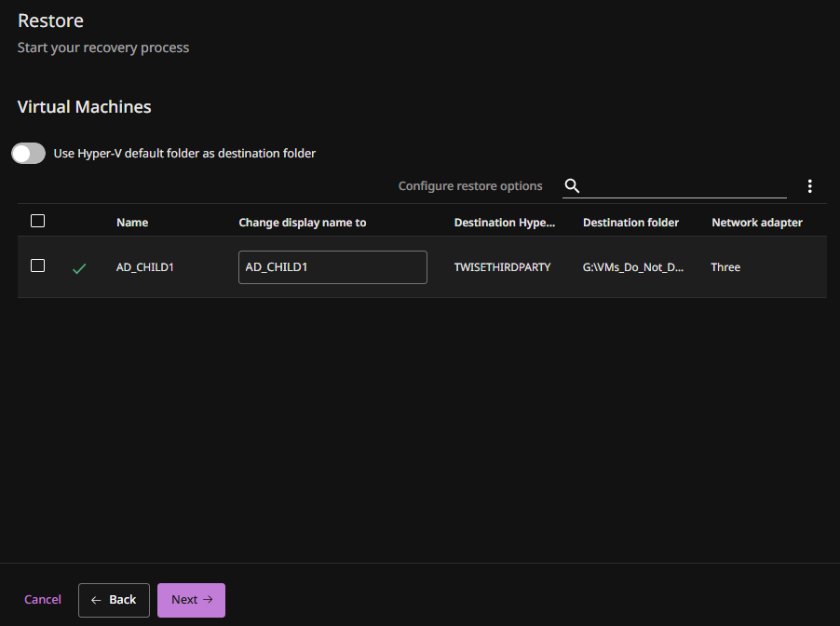
Task: Click the Change display name to header
Action: 303,223
